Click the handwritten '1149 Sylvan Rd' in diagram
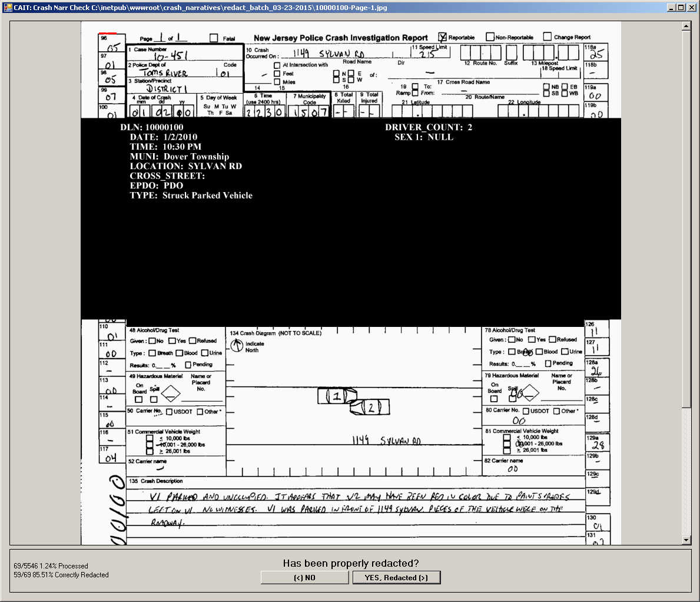Image resolution: width=700 pixels, height=602 pixels. click(387, 441)
